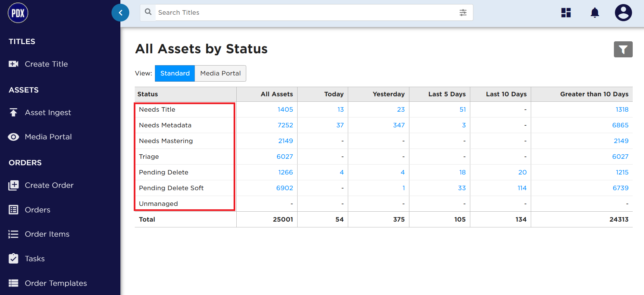Image resolution: width=644 pixels, height=295 pixels.
Task: Click the PDX logo icon
Action: [18, 13]
